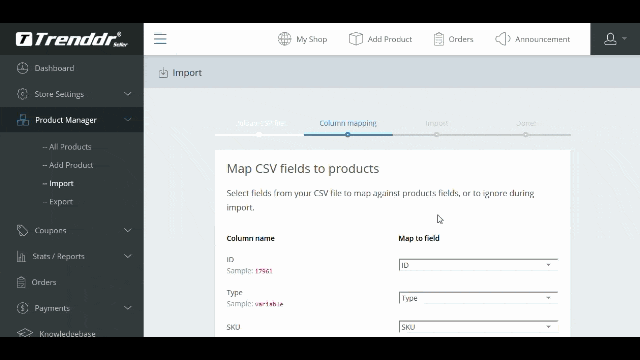The width and height of the screenshot is (640, 360).
Task: Click the Store Settings gear icon
Action: point(22,94)
